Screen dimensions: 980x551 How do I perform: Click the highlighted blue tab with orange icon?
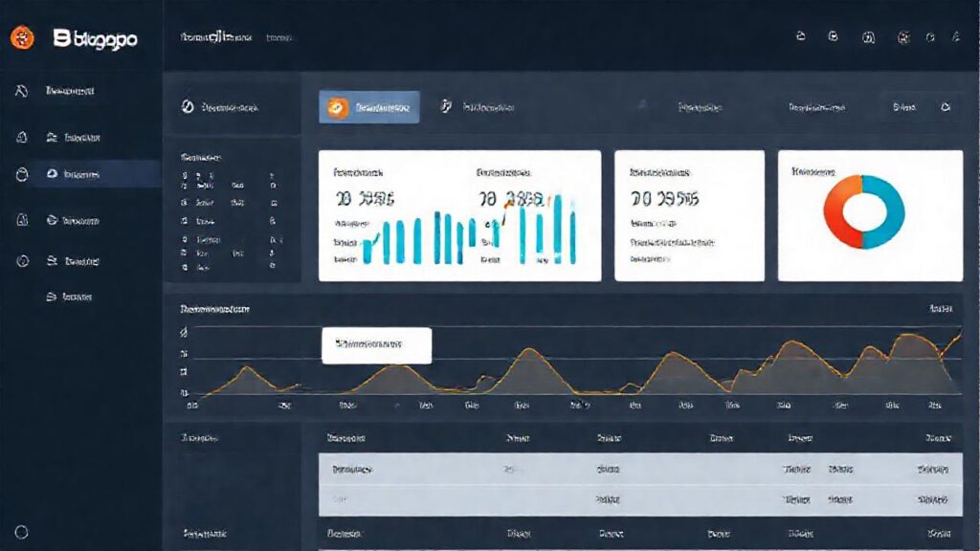[368, 107]
